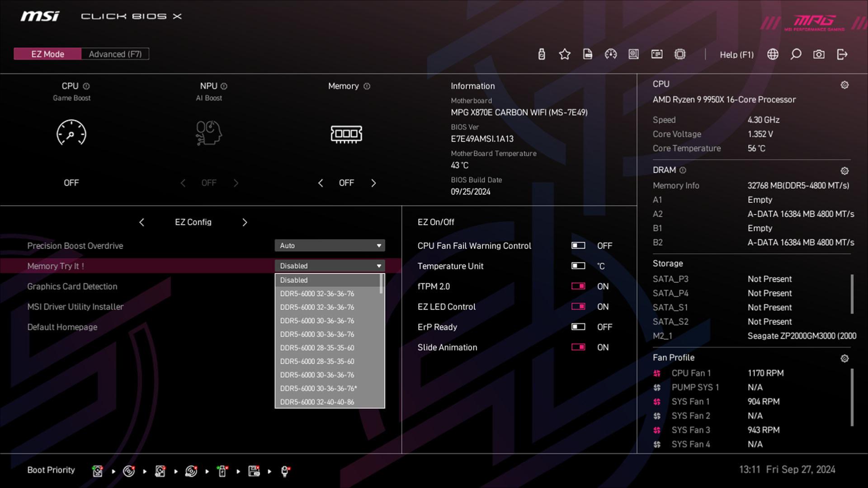Click the CPU chip icon in top toolbar
Screen dimensions: 868x488
tap(680, 54)
